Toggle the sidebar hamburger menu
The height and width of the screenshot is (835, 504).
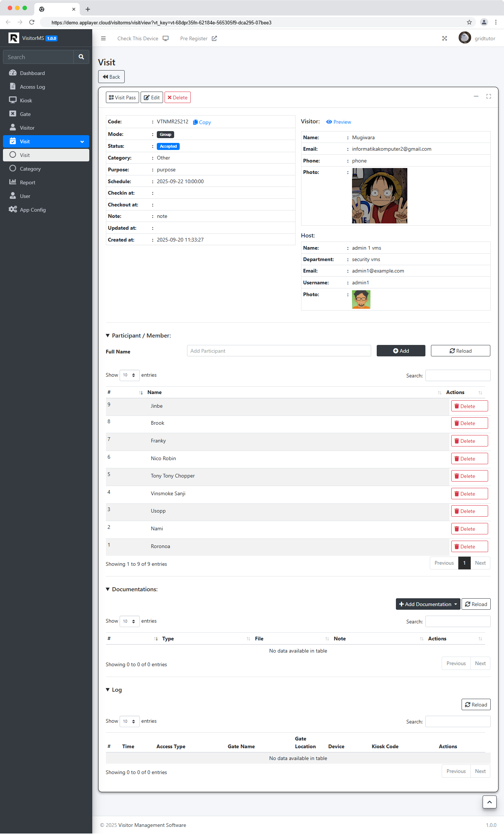[x=103, y=38]
